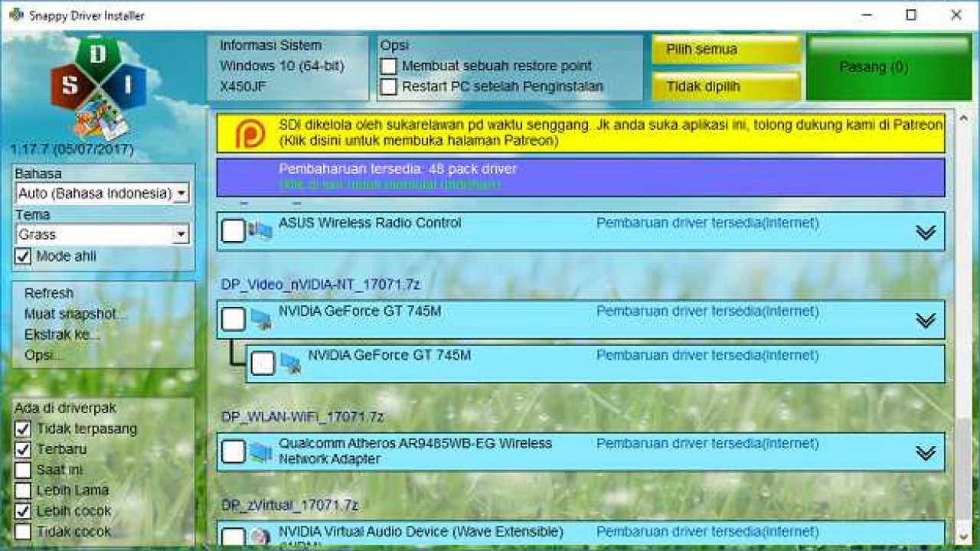This screenshot has height=551, width=980.
Task: Click the nested NVIDIA GeForce GT 745M device icon
Action: coord(290,363)
